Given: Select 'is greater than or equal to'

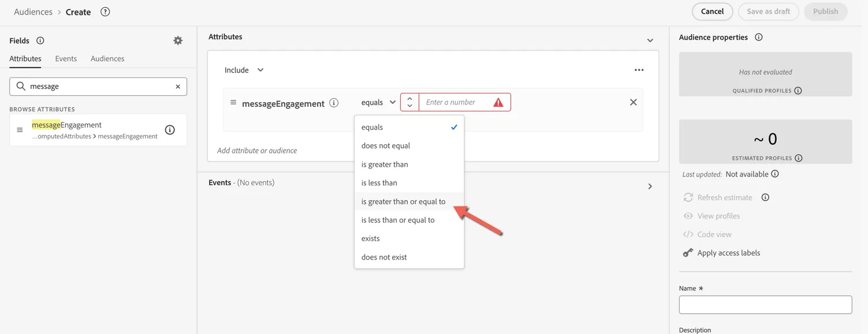Looking at the screenshot, I should pos(409,201).
